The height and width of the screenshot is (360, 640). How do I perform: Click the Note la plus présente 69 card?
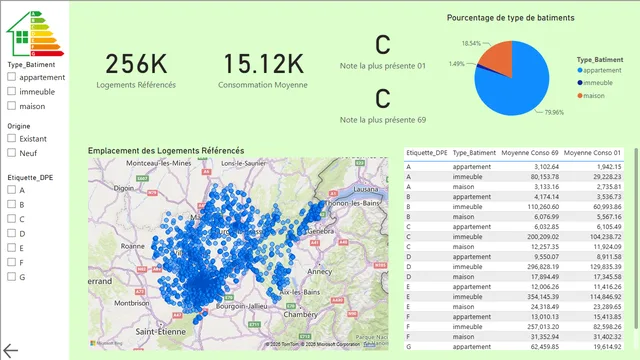pos(383,106)
